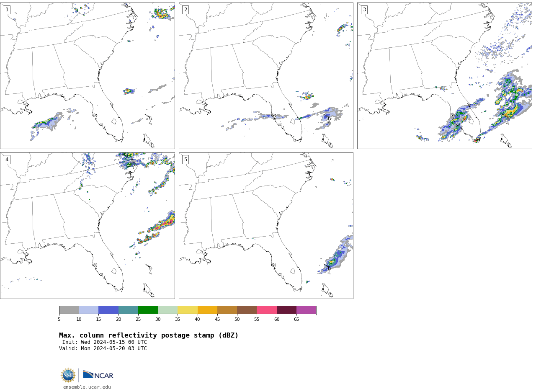536x392 pixels.
Task: Click the panel number 3 label
Action: click(364, 10)
